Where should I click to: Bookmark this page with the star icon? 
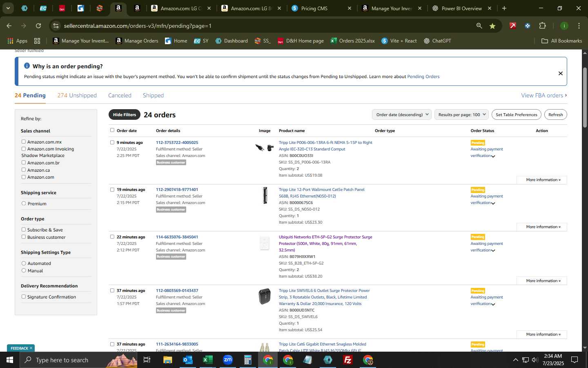pyautogui.click(x=492, y=26)
